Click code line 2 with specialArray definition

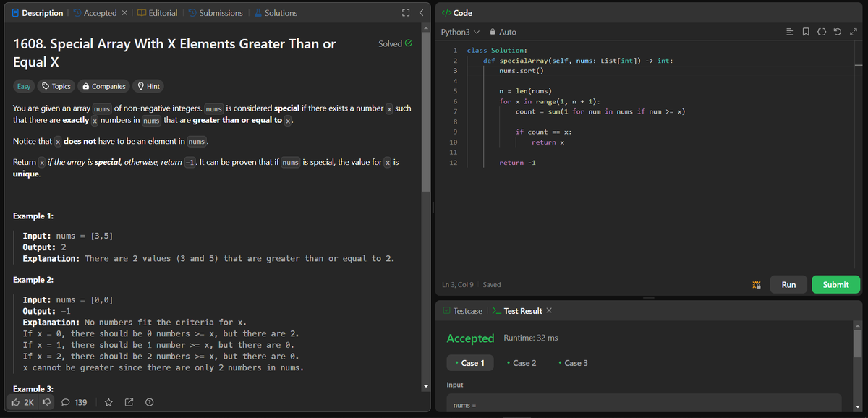click(x=579, y=61)
